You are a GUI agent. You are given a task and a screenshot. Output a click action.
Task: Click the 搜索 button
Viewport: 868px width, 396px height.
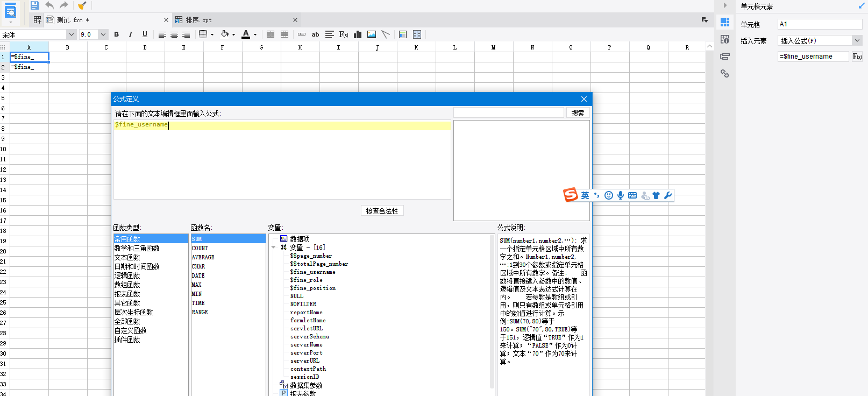click(x=578, y=113)
